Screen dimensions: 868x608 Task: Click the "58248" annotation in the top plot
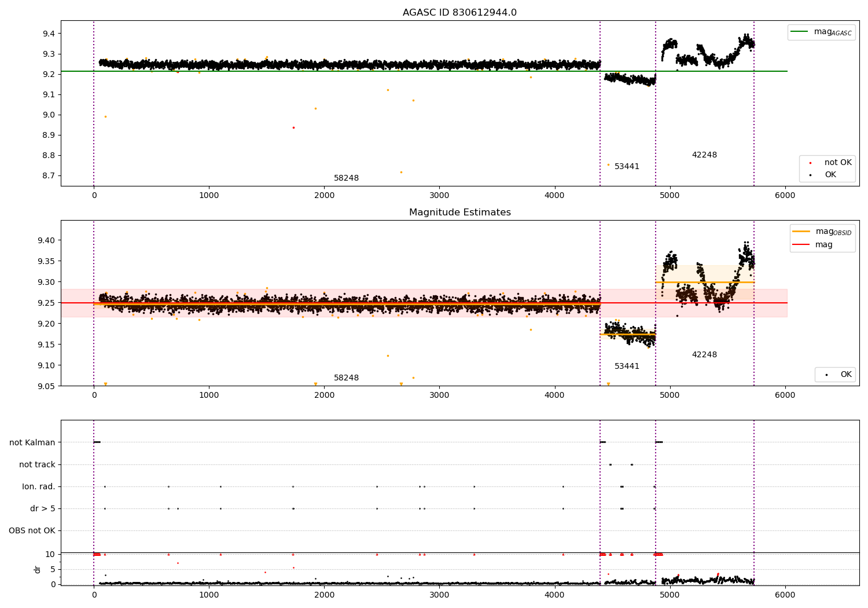346,178
